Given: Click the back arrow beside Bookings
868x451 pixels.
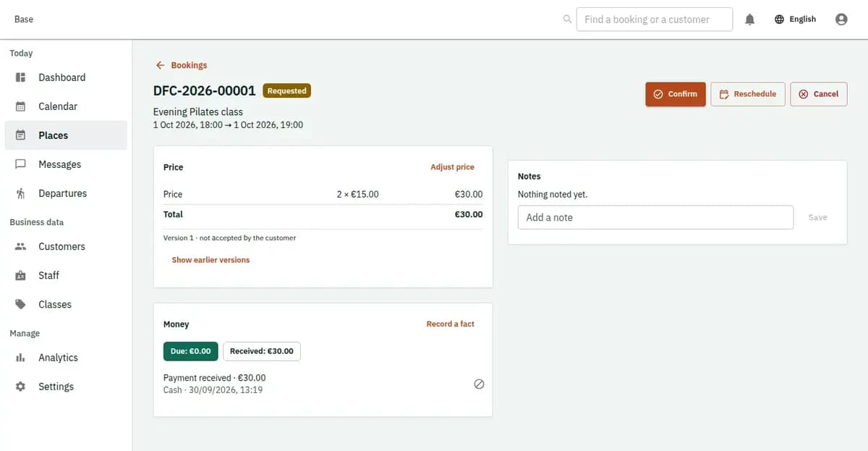Looking at the screenshot, I should [x=161, y=65].
